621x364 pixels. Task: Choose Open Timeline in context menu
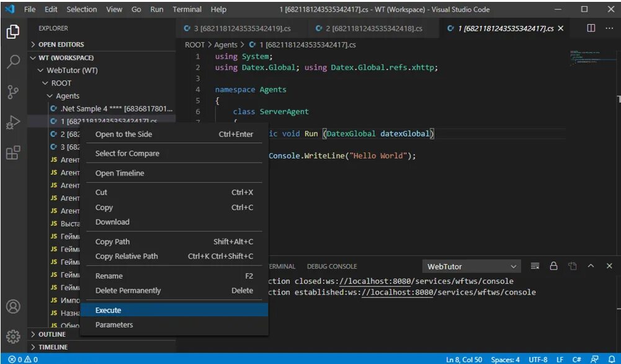[174, 173]
